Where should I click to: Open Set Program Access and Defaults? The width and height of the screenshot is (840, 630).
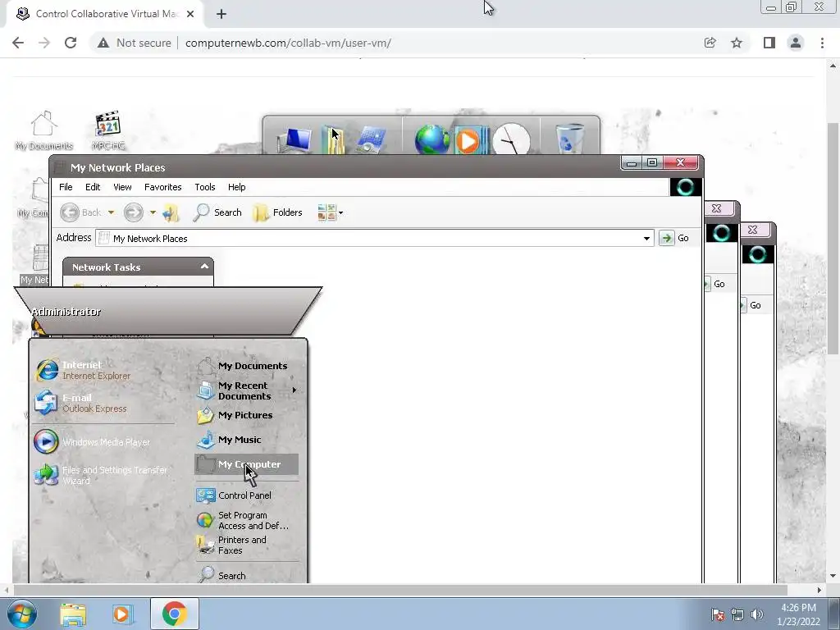(x=243, y=520)
